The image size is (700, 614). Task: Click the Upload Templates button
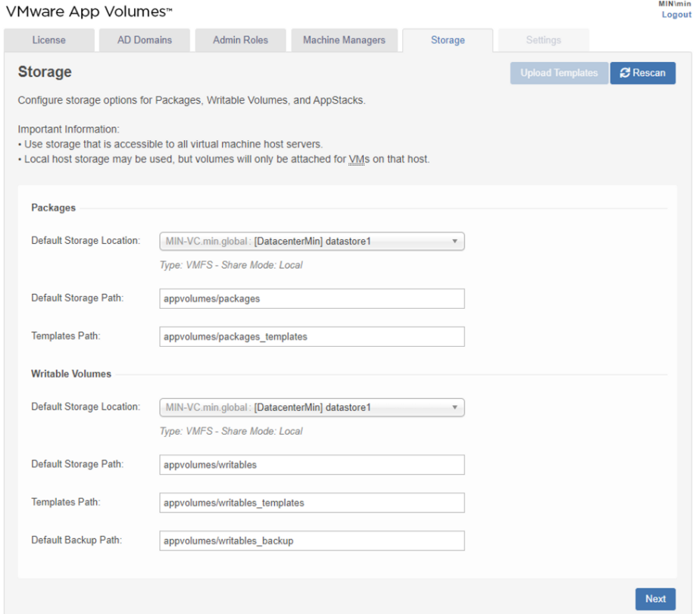[559, 73]
